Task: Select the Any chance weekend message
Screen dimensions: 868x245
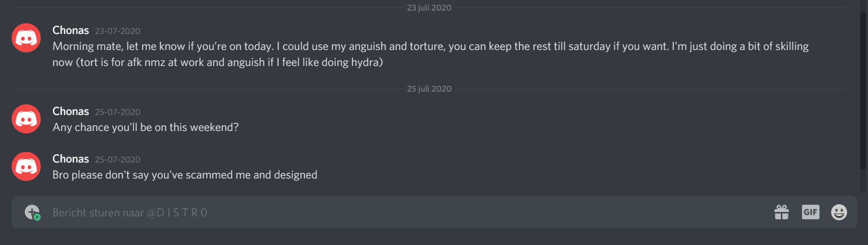Action: 146,127
